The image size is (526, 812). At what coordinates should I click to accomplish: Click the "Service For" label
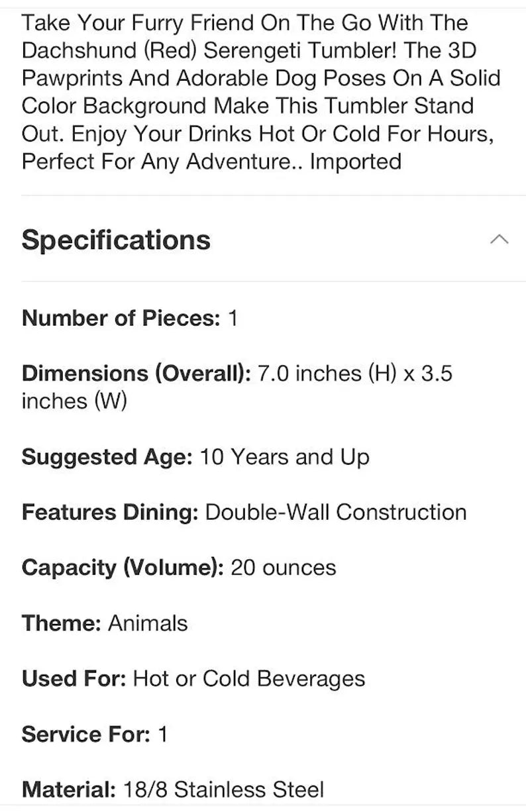coord(86,735)
